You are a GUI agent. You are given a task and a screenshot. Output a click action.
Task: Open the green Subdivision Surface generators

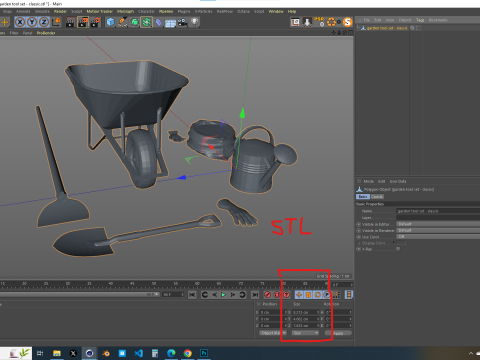134,22
